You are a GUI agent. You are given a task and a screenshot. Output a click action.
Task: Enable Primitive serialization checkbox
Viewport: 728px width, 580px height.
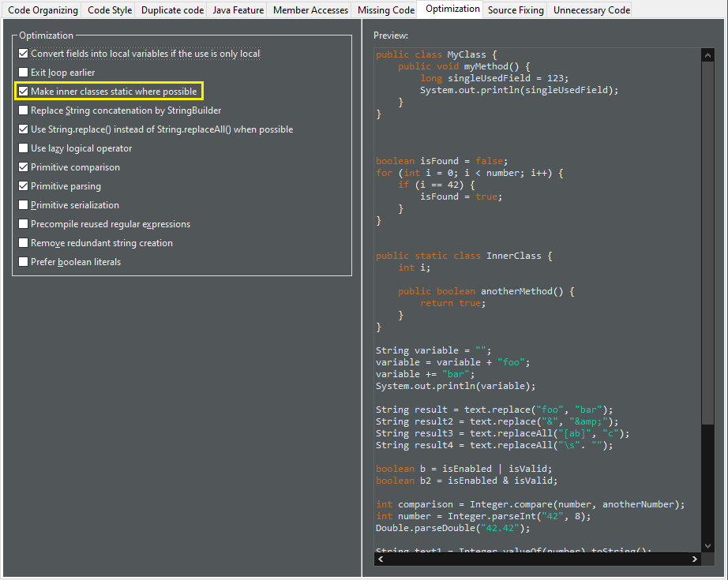[23, 205]
